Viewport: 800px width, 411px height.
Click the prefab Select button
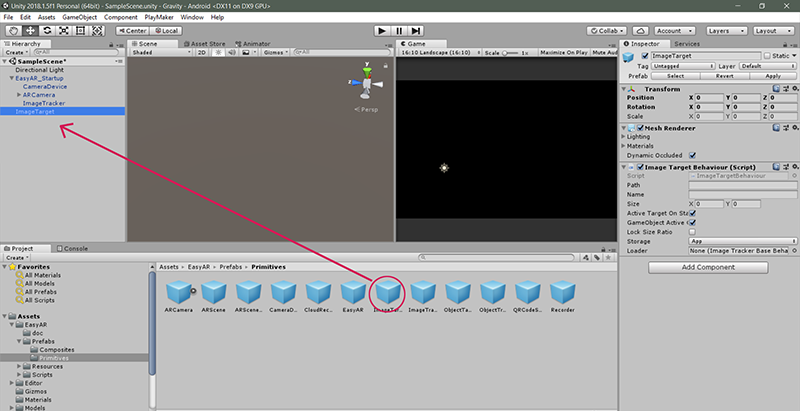click(676, 76)
